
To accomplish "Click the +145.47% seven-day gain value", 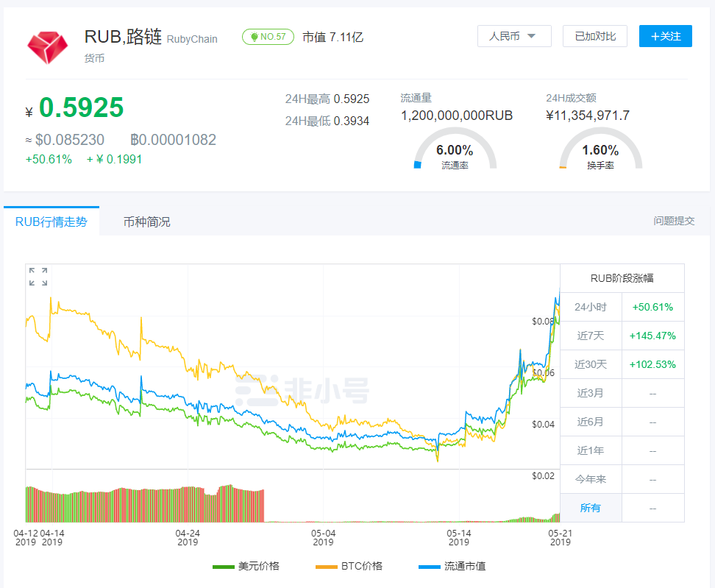I will click(652, 336).
